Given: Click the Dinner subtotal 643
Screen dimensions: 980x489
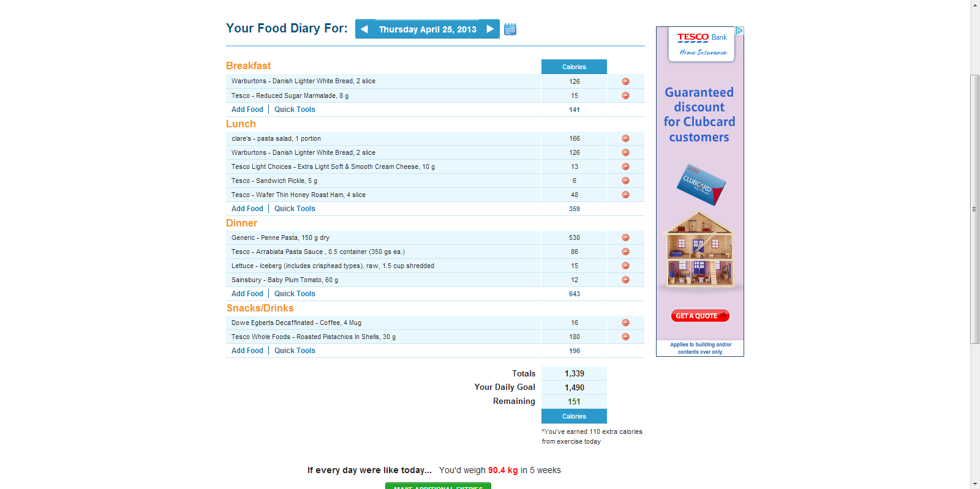Looking at the screenshot, I should pos(575,294).
